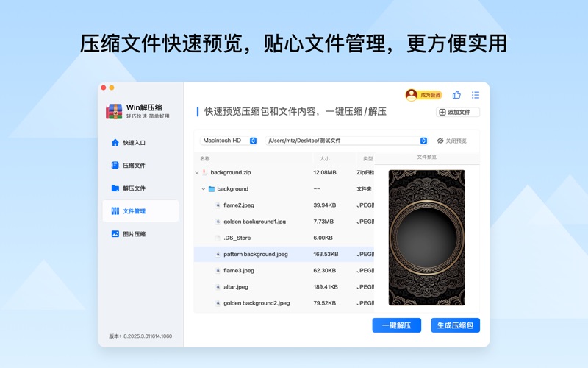
Task: Click the home icon beside 快速入口
Action: coord(115,143)
